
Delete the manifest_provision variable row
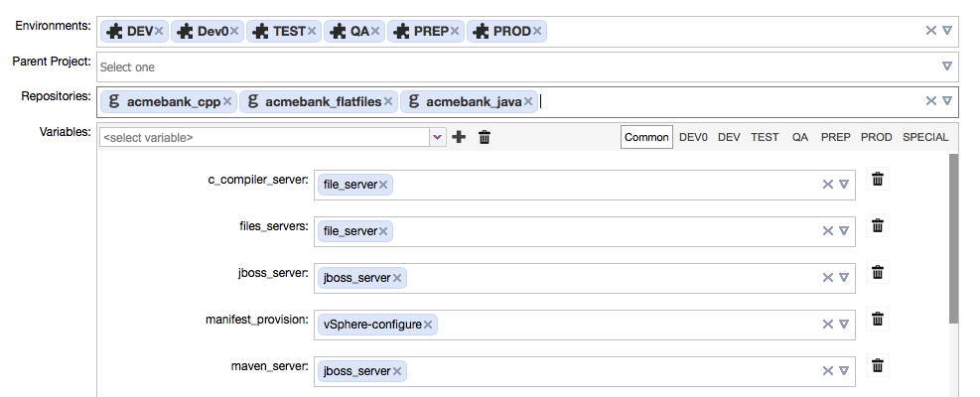click(x=878, y=319)
